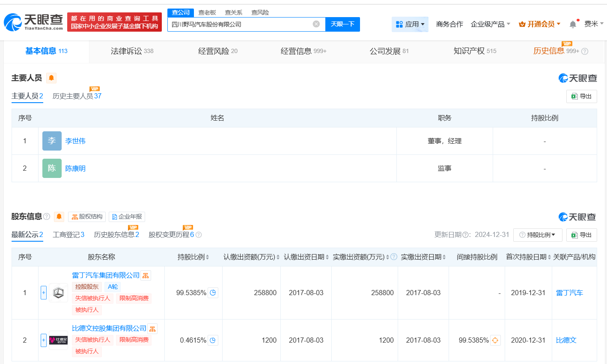
Task: Click the 企业年报 button
Action: [x=127, y=217]
